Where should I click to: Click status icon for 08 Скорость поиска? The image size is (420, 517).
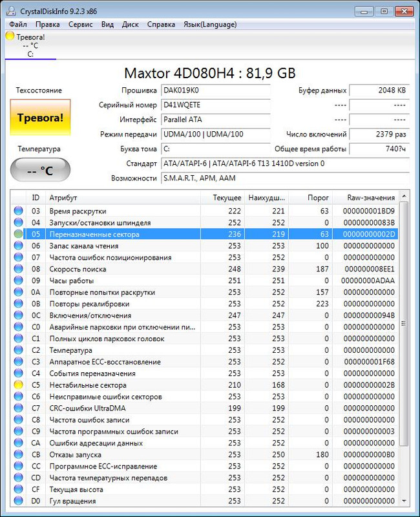click(19, 269)
